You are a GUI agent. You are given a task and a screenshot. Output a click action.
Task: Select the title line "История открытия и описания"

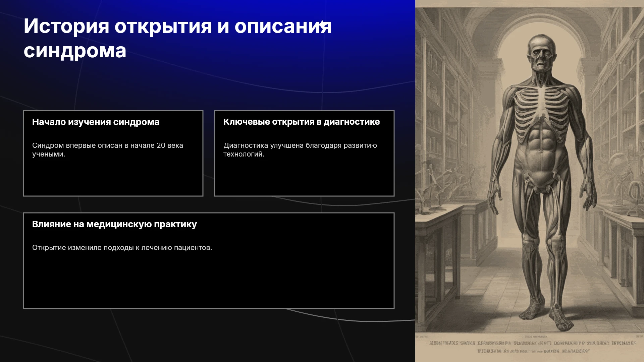(177, 26)
